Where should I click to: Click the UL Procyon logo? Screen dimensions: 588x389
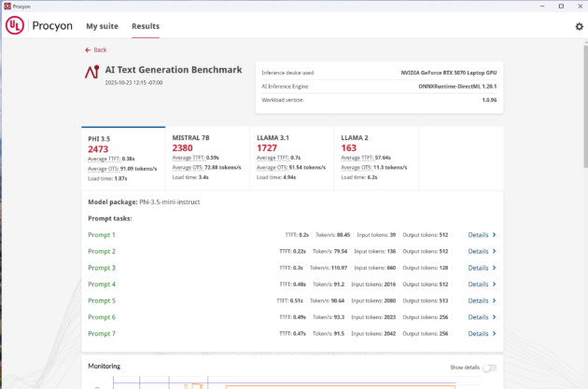point(14,27)
